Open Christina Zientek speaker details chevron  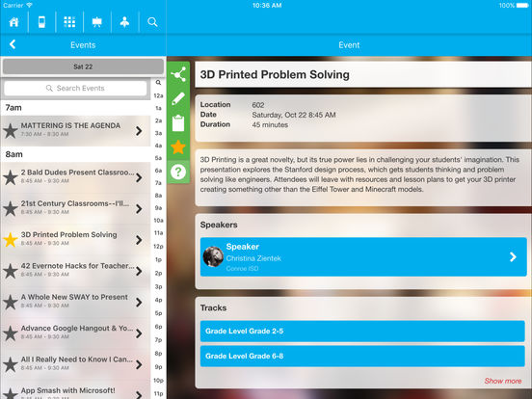pos(513,256)
